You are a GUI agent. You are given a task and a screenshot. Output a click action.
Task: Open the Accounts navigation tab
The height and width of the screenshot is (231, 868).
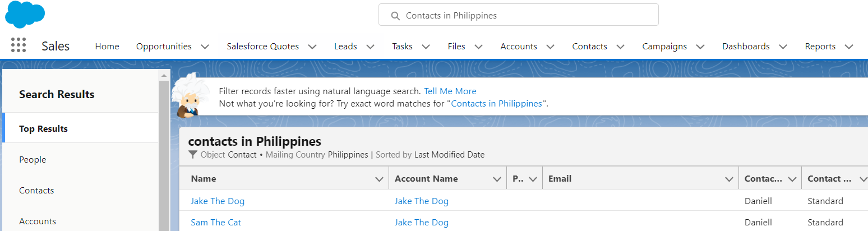click(x=519, y=47)
